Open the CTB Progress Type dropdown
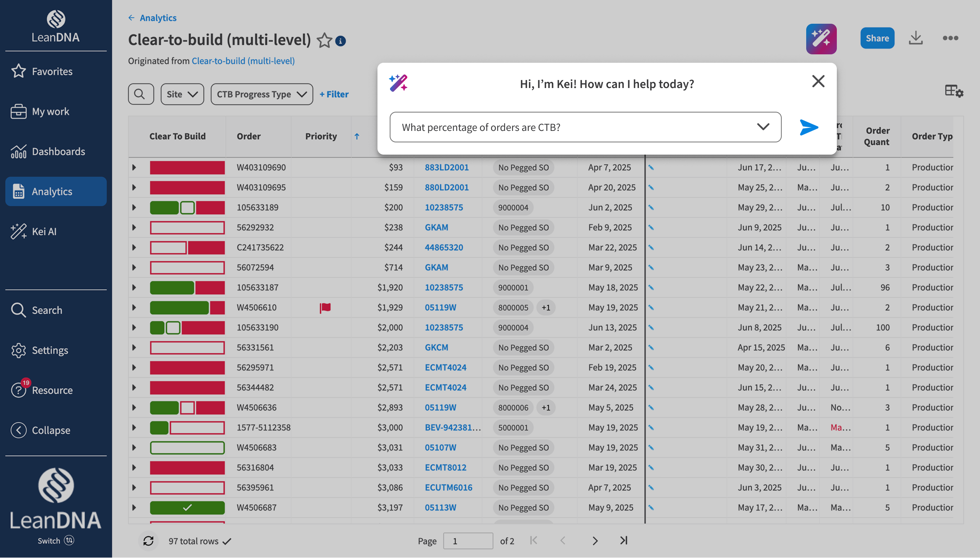Viewport: 980px width, 558px height. (262, 94)
